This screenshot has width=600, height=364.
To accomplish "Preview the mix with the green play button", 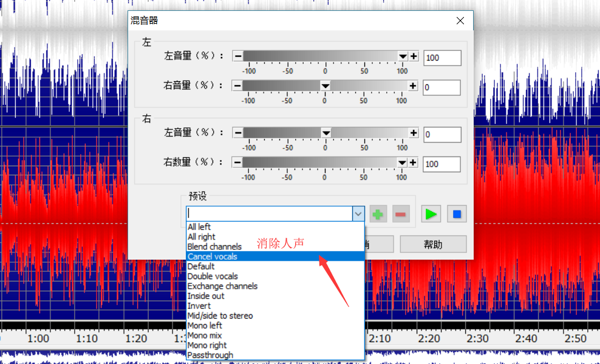I will pos(431,214).
